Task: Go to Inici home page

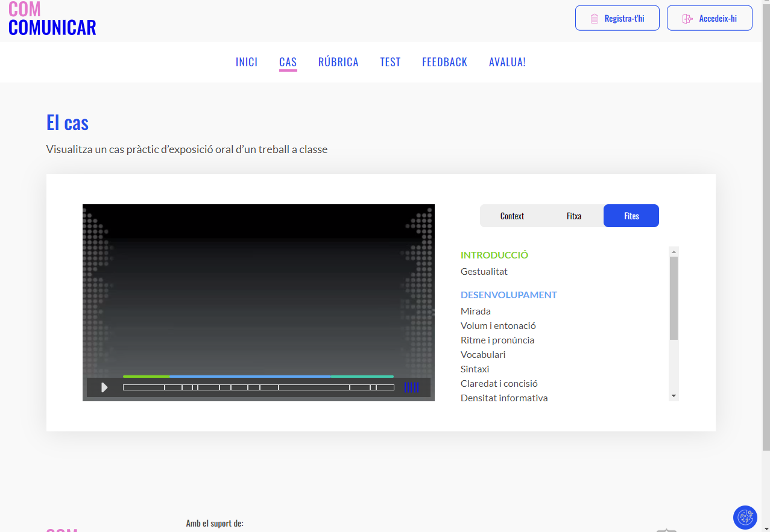Action: [247, 62]
